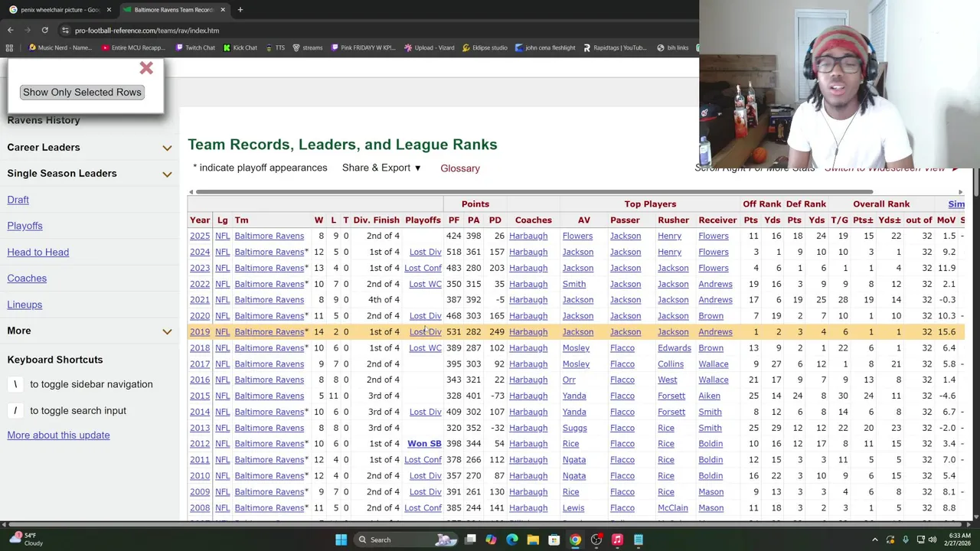Viewport: 980px width, 551px height.
Task: Open McClain rusher link in 2008 row
Action: pos(672,508)
